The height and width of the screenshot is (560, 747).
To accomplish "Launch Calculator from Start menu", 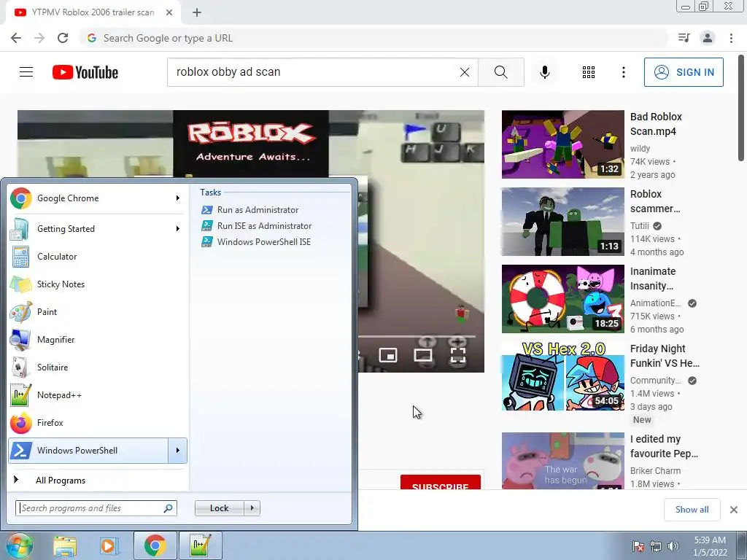I will click(98, 257).
